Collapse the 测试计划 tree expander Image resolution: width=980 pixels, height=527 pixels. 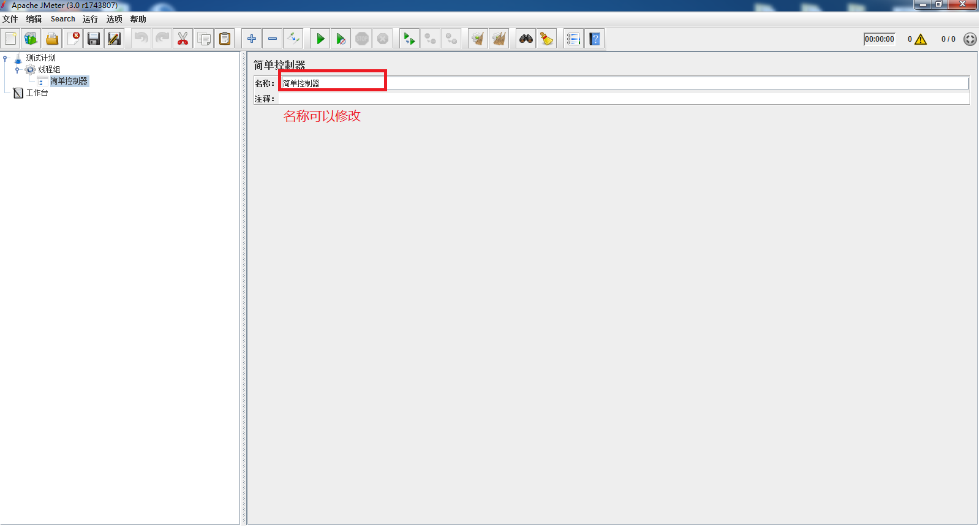[6, 58]
